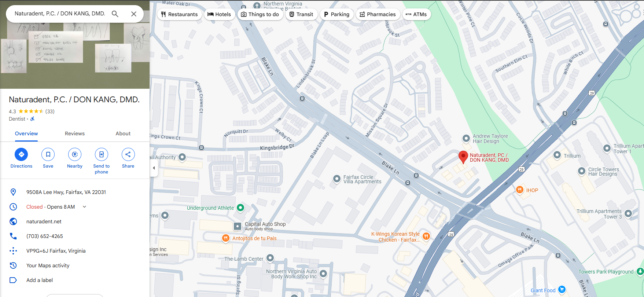Clear the search with the X icon

pyautogui.click(x=134, y=14)
